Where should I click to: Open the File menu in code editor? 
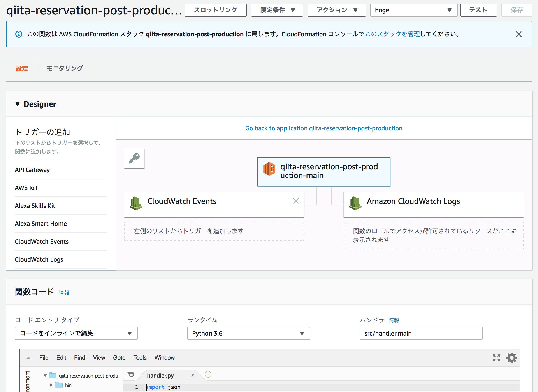pyautogui.click(x=44, y=358)
